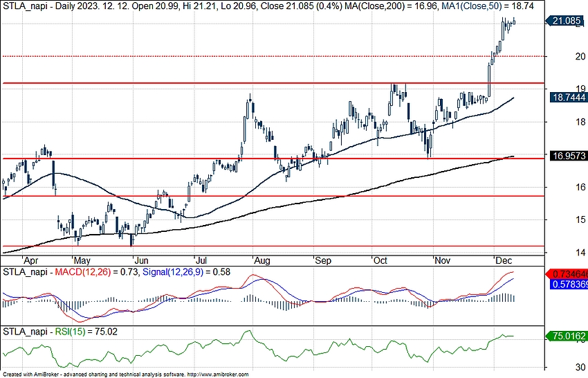Image resolution: width=588 pixels, height=378 pixels.
Task: Click price axis label 15
Action: (x=580, y=219)
